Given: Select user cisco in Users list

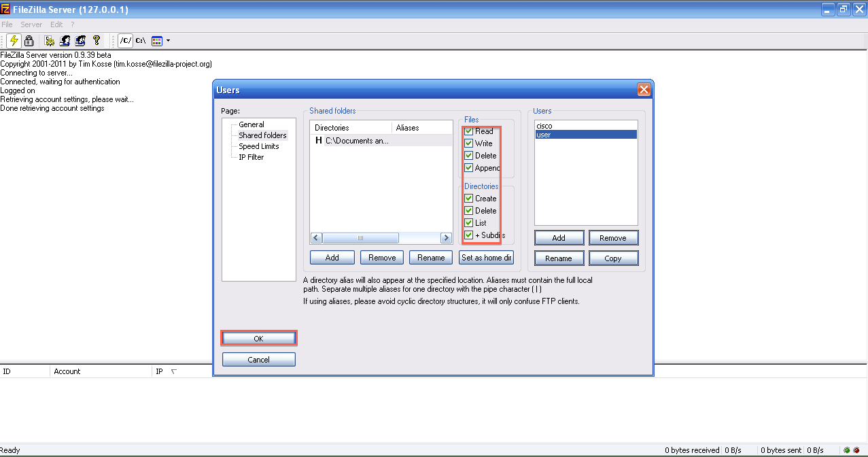Looking at the screenshot, I should click(586, 126).
